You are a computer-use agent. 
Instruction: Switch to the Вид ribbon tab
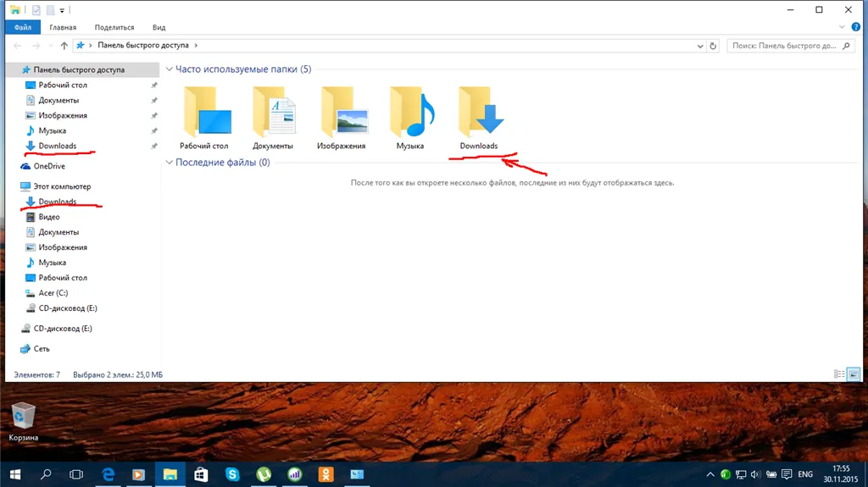pos(159,27)
